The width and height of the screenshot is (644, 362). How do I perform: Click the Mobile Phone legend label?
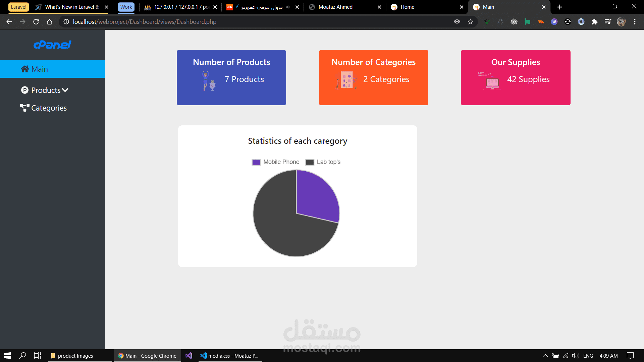tap(281, 162)
